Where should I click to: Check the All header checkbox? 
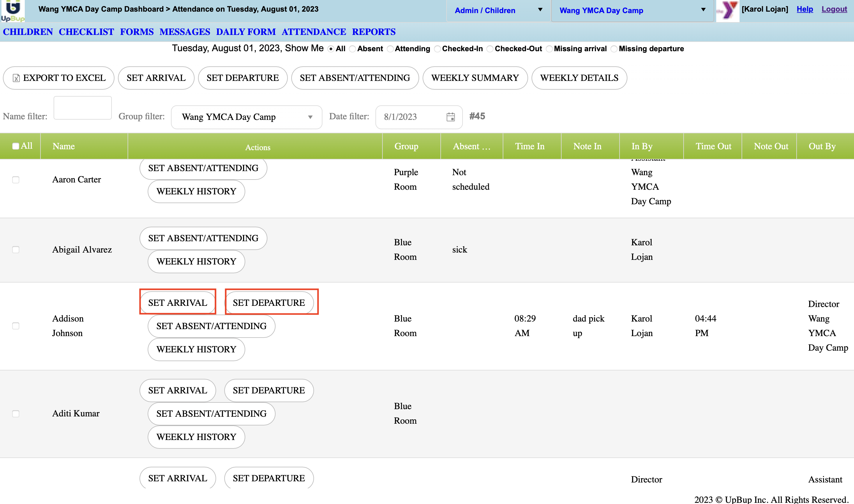pyautogui.click(x=16, y=146)
